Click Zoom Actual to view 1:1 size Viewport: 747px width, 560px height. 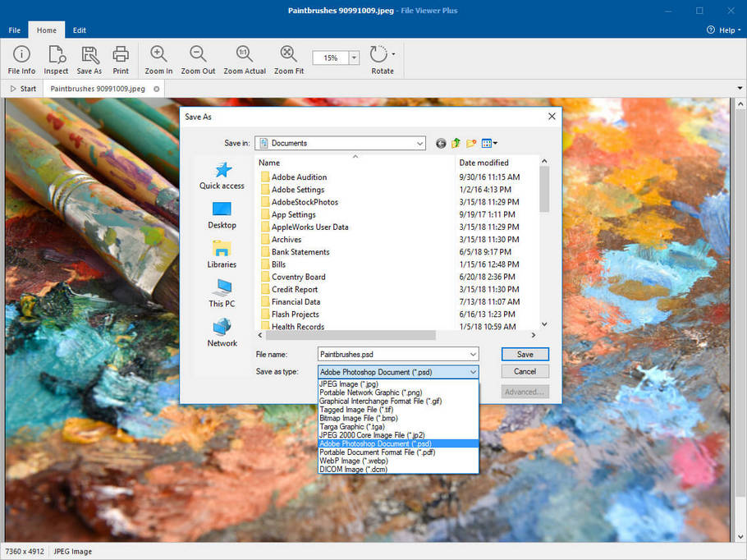(244, 57)
